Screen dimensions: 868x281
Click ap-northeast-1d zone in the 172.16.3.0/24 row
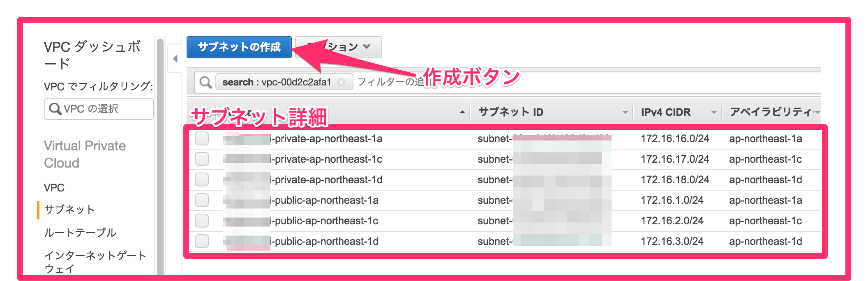coord(766,242)
